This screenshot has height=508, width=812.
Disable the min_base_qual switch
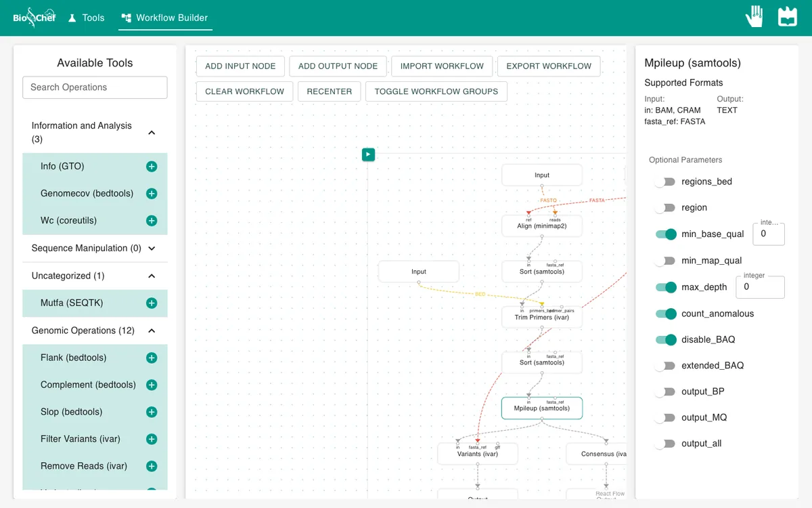pos(666,234)
